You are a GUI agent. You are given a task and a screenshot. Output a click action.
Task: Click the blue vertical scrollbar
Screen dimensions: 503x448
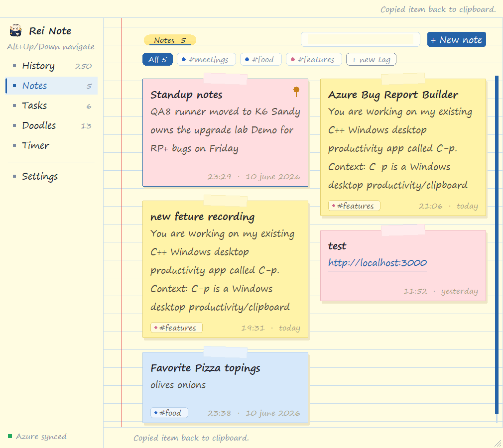coord(497,245)
